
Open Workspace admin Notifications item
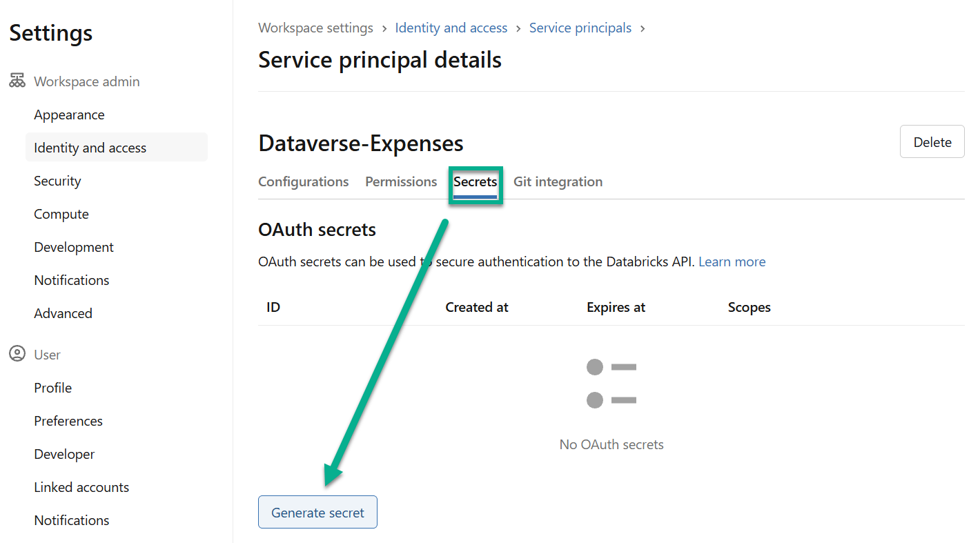click(x=72, y=280)
